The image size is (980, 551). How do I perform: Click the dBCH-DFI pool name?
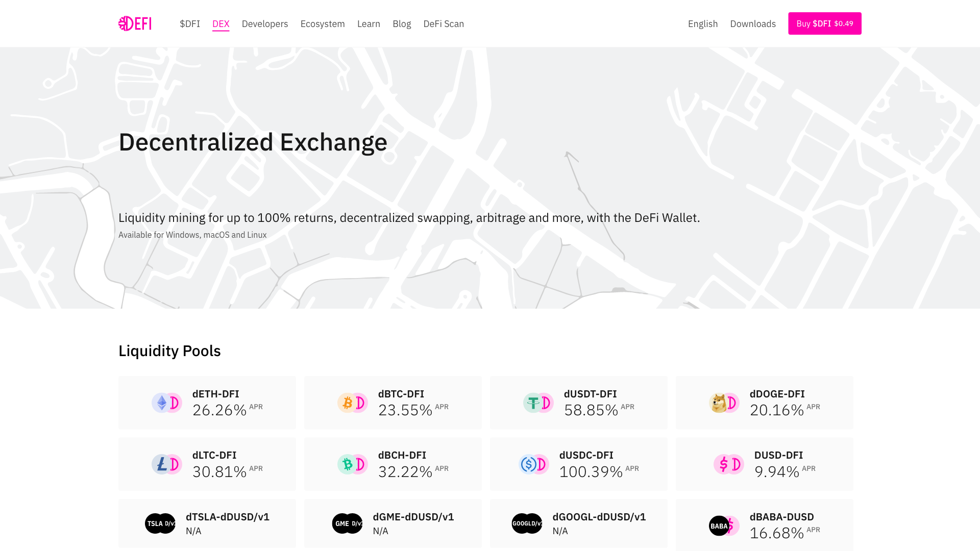coord(402,455)
